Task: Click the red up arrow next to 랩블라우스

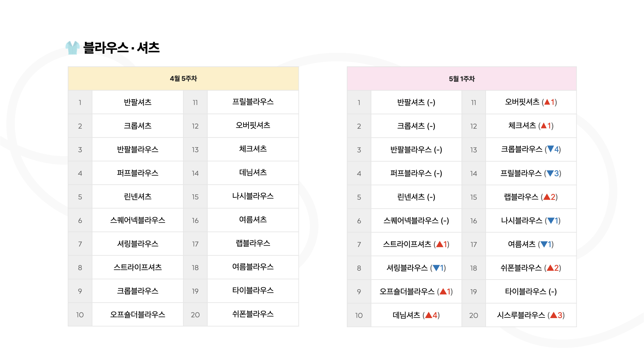Action: point(547,197)
